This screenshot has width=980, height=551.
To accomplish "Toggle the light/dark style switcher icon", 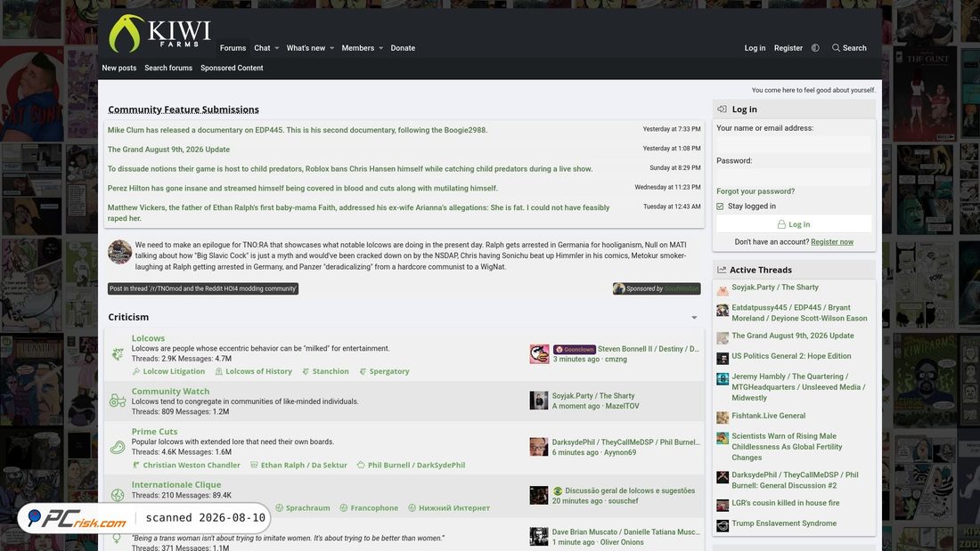I will (815, 48).
